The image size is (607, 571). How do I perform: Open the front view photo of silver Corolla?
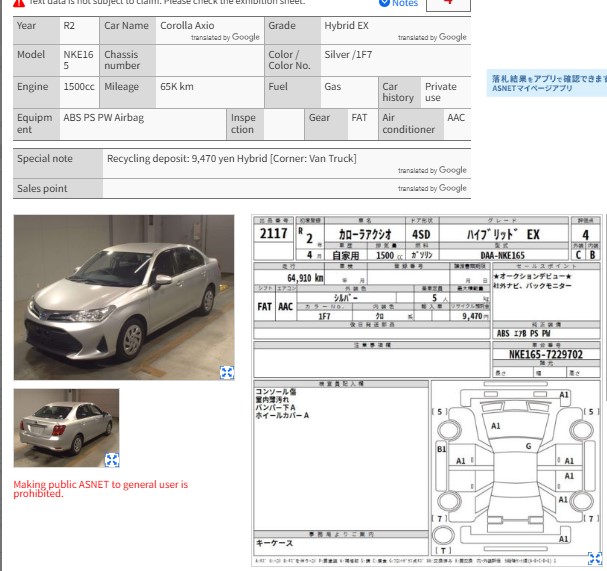(x=124, y=297)
